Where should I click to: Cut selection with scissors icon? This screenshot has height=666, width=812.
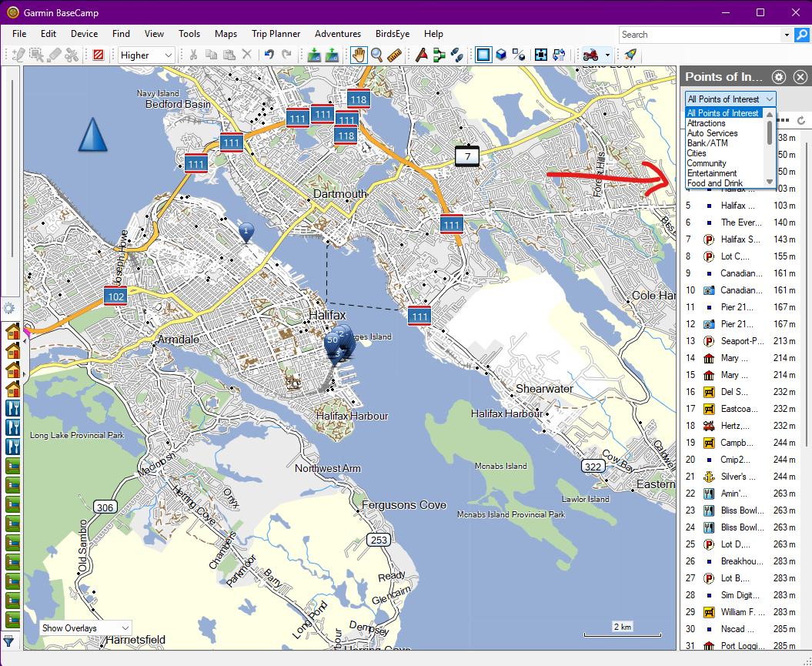click(x=194, y=55)
